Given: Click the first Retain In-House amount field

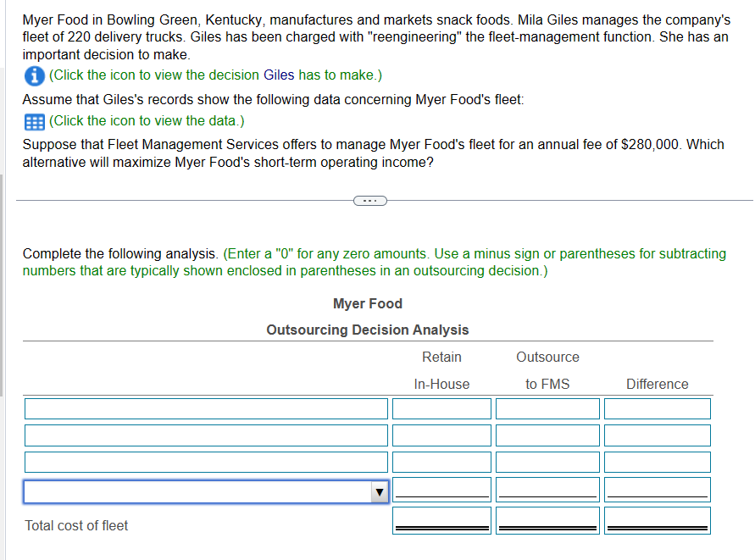Looking at the screenshot, I should coord(441,408).
